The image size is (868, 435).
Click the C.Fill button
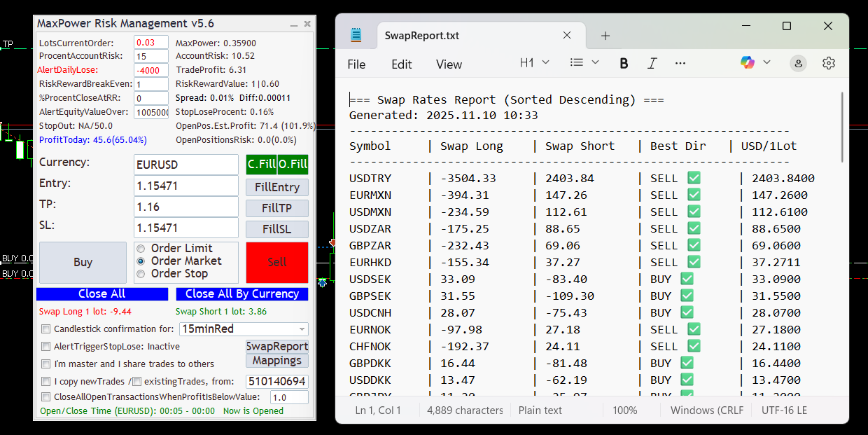tap(261, 165)
